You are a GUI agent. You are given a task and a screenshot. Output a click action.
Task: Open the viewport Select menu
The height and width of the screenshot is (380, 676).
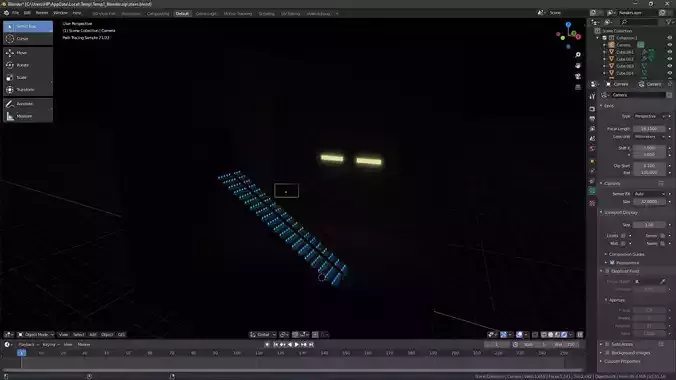[78, 335]
